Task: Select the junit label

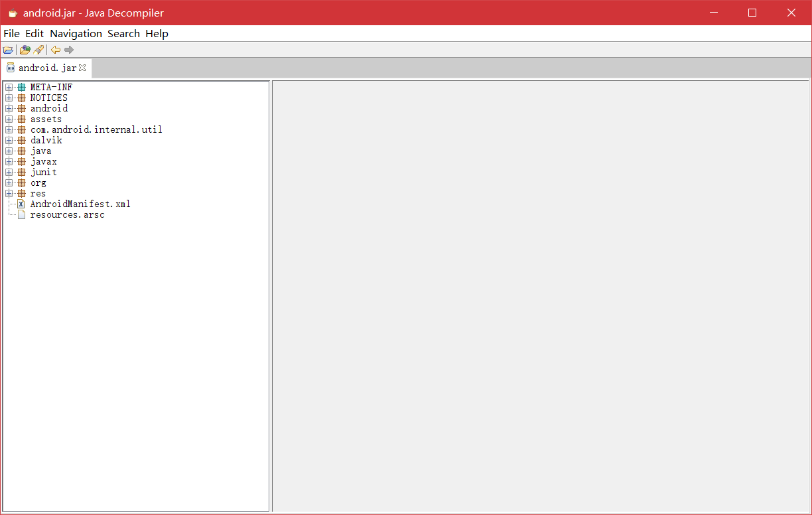Action: [43, 172]
